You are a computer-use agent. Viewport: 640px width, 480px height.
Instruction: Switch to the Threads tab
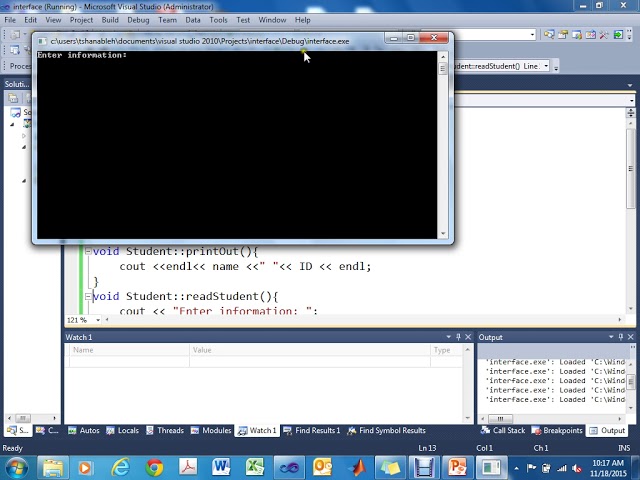(165, 430)
